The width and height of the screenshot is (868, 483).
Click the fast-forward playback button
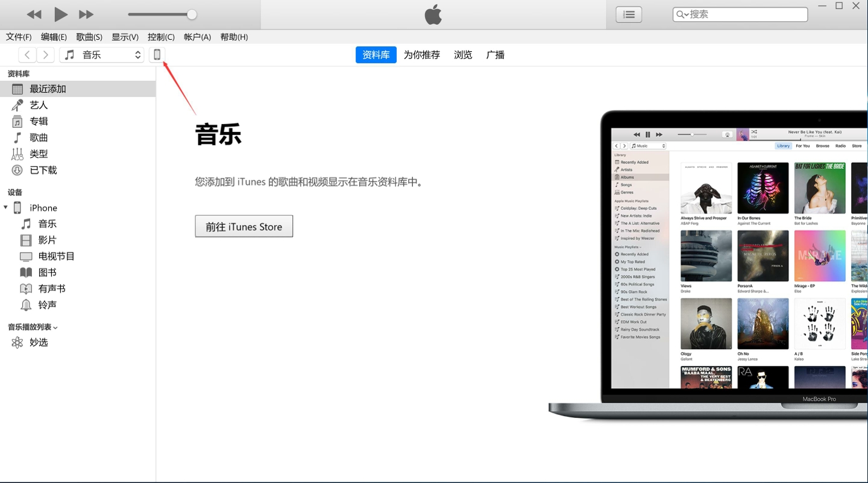[87, 14]
